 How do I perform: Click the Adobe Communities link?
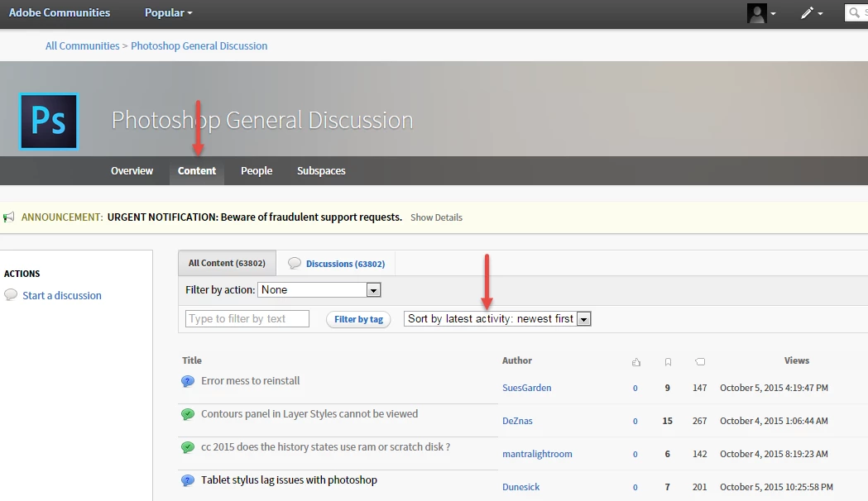click(x=60, y=12)
